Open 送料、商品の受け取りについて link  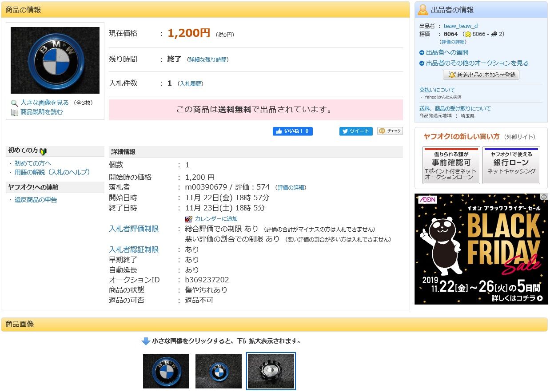pyautogui.click(x=455, y=109)
